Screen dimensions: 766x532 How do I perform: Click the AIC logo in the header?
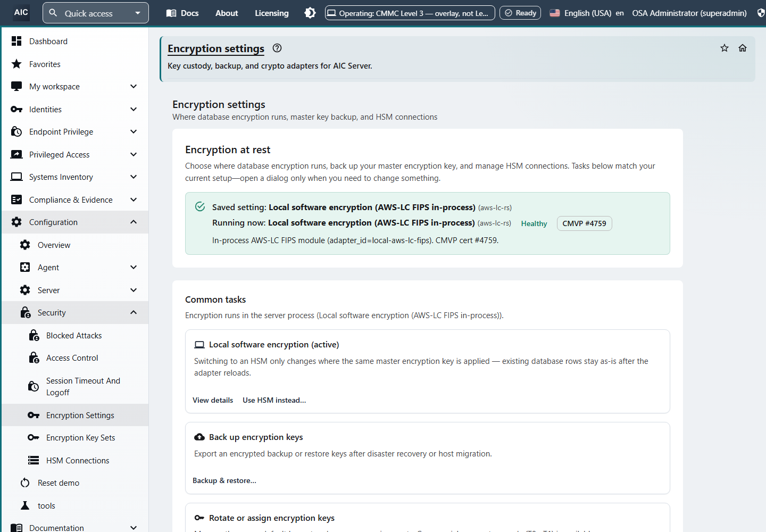tap(21, 12)
